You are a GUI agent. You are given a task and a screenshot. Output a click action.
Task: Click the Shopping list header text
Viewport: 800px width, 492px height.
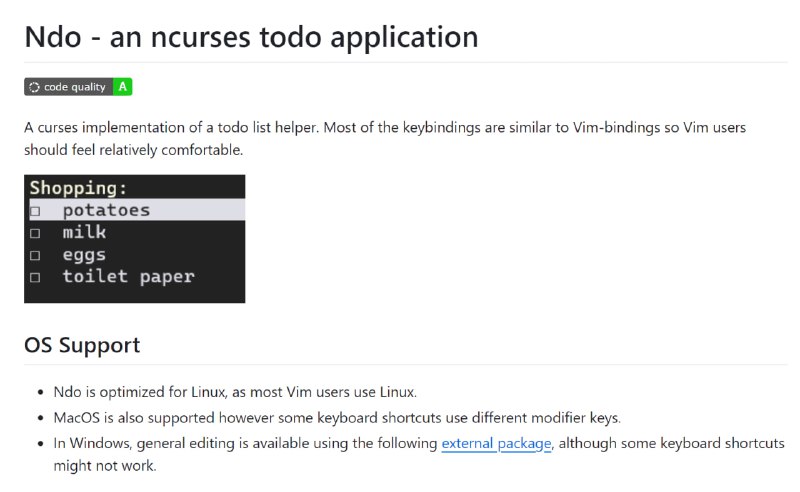click(x=78, y=188)
